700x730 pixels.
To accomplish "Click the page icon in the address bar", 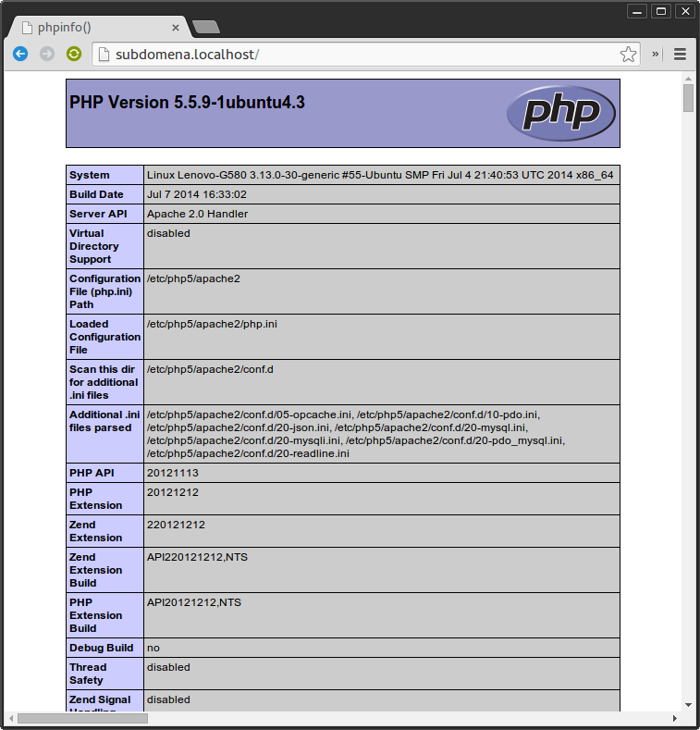I will pos(104,55).
